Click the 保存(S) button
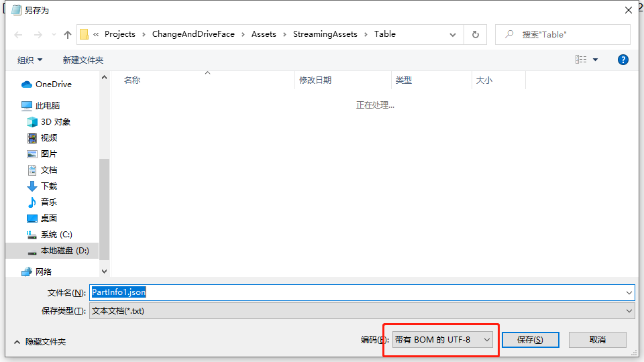Screen dimensions: 644x362 (530, 340)
